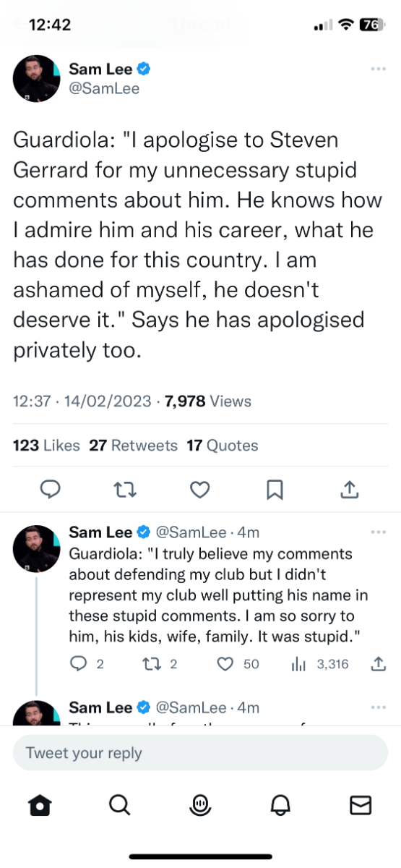Open the Search tab
Viewport: 401px width, 868px height.
[x=120, y=804]
